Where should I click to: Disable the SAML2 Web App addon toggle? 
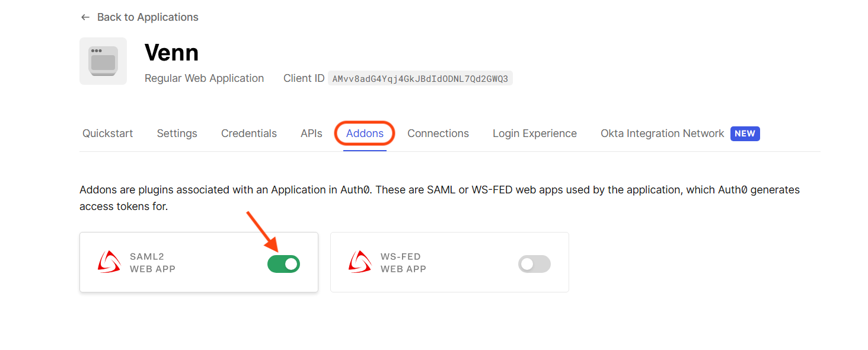pyautogui.click(x=283, y=263)
